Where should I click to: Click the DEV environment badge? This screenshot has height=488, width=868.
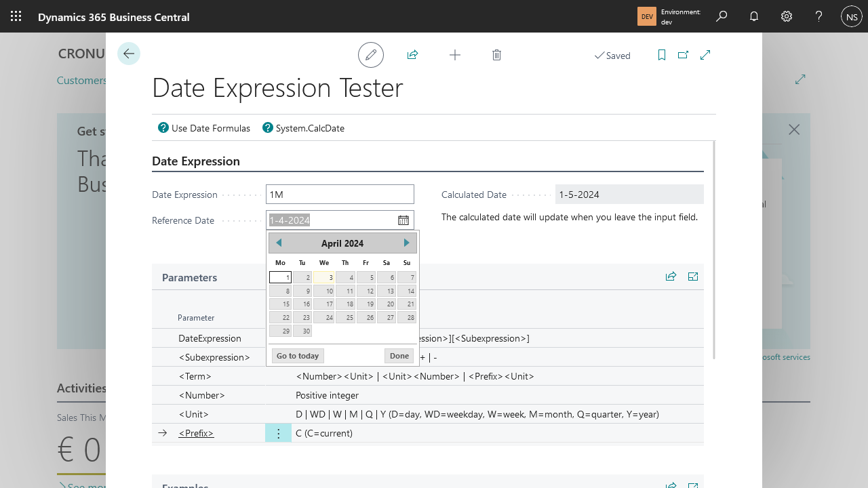[647, 16]
